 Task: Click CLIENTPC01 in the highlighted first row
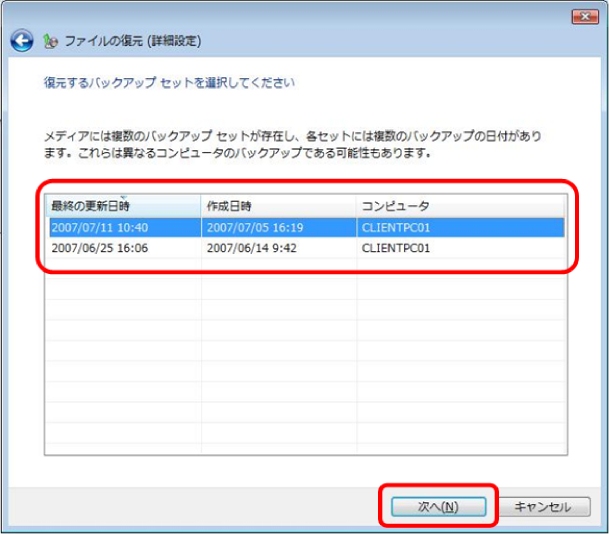pyautogui.click(x=396, y=227)
